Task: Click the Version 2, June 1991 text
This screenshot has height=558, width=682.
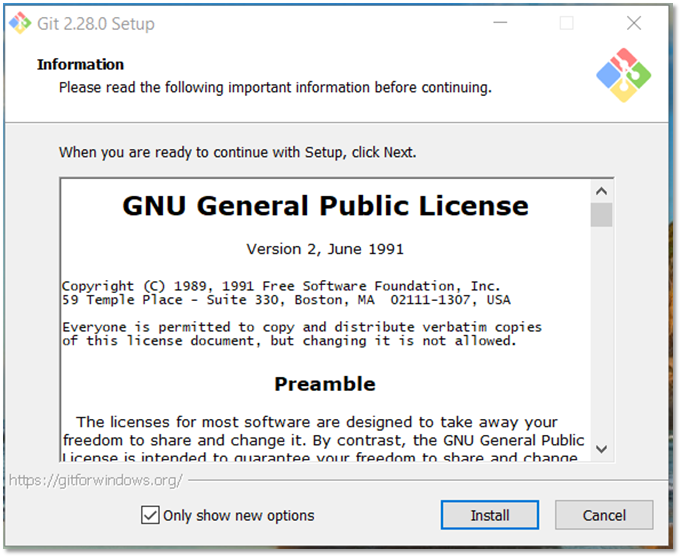Action: (325, 249)
